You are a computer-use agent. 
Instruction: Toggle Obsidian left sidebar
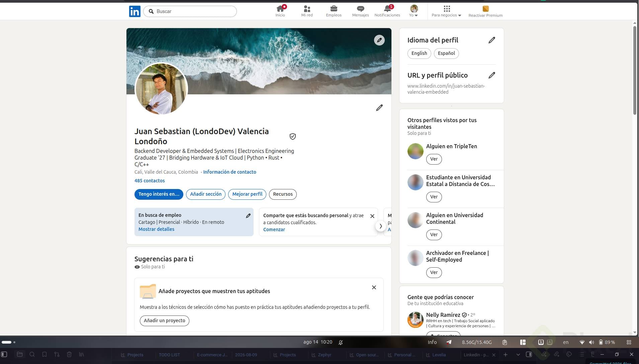(4, 354)
